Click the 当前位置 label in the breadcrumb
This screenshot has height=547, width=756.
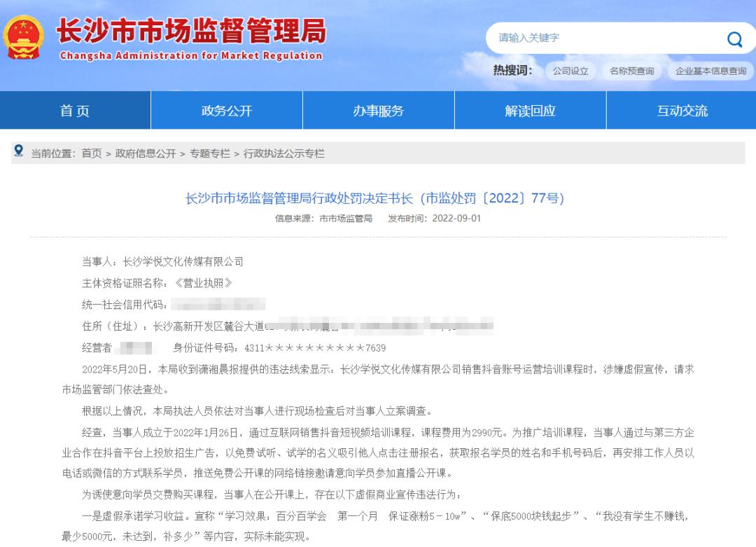(53, 153)
